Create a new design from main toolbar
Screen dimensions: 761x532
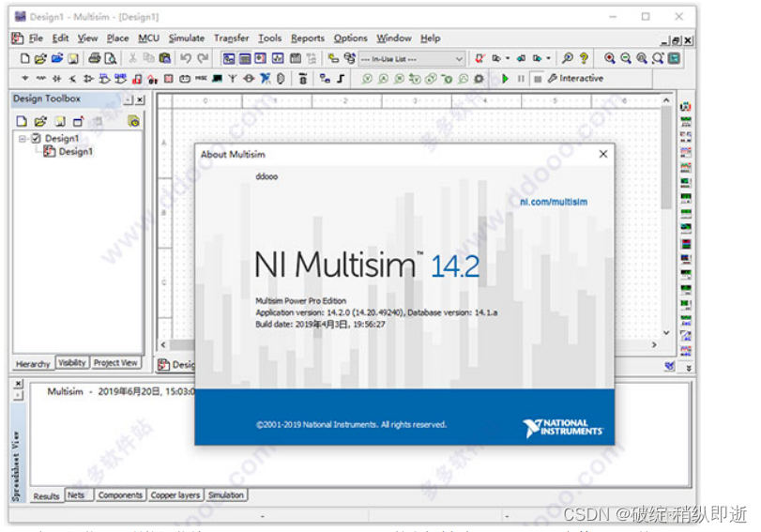pyautogui.click(x=24, y=59)
